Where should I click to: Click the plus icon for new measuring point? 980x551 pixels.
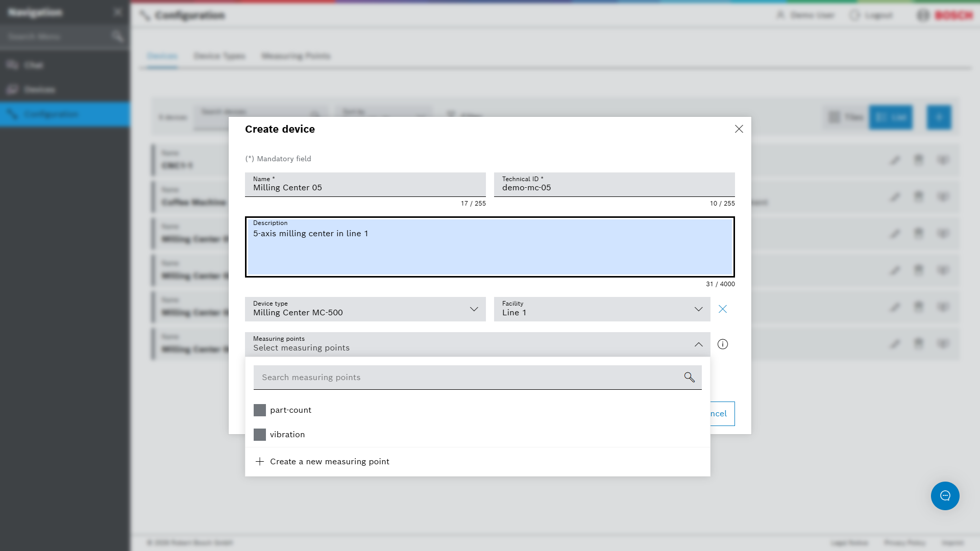(x=260, y=462)
